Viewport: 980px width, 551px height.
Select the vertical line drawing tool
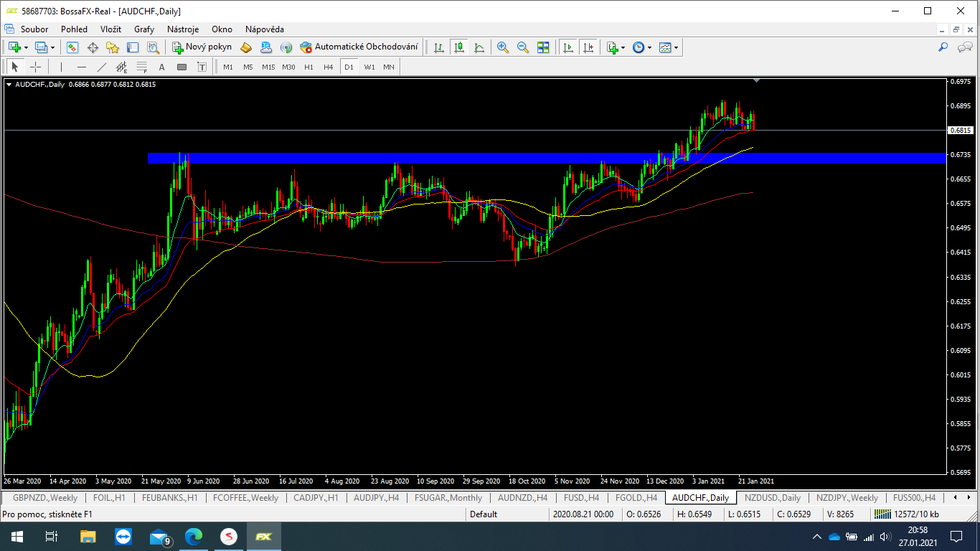tap(62, 67)
